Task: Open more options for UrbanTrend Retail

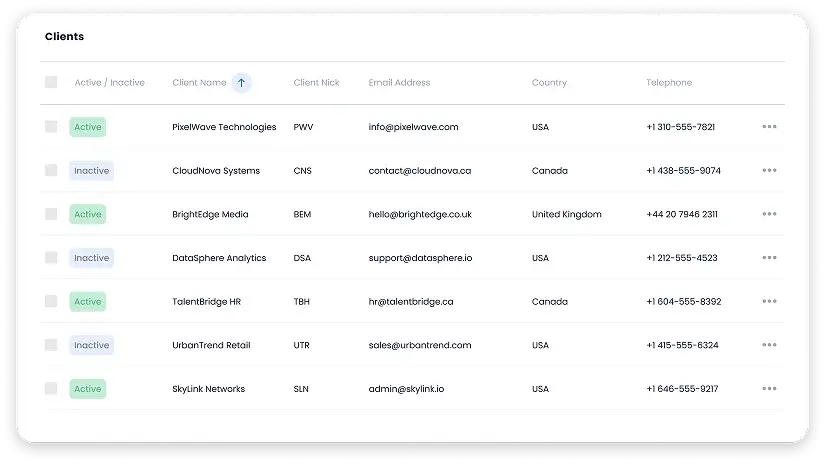Action: (x=769, y=345)
